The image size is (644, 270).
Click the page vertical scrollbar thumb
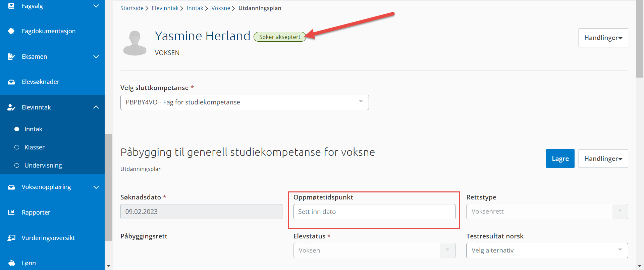(640, 39)
